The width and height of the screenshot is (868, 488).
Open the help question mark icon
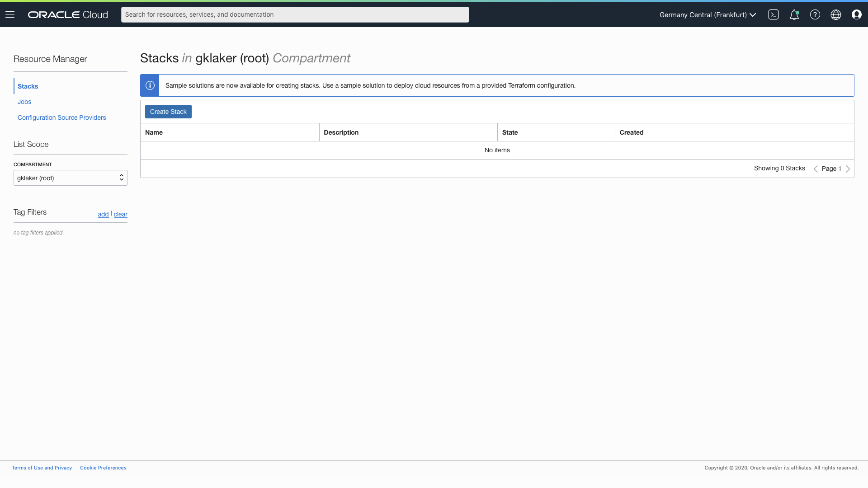[x=815, y=14]
